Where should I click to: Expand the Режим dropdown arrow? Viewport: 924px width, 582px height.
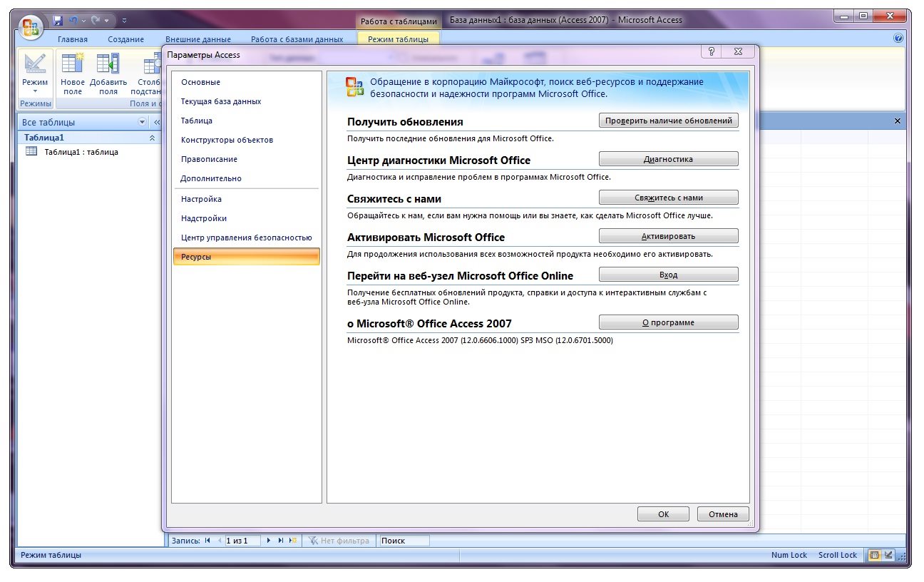click(35, 91)
